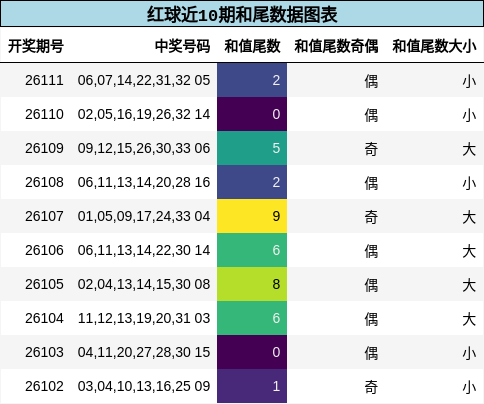484x404 pixels.
Task: Click numbers 11,12,13,19,20,31 03
Action: [144, 318]
